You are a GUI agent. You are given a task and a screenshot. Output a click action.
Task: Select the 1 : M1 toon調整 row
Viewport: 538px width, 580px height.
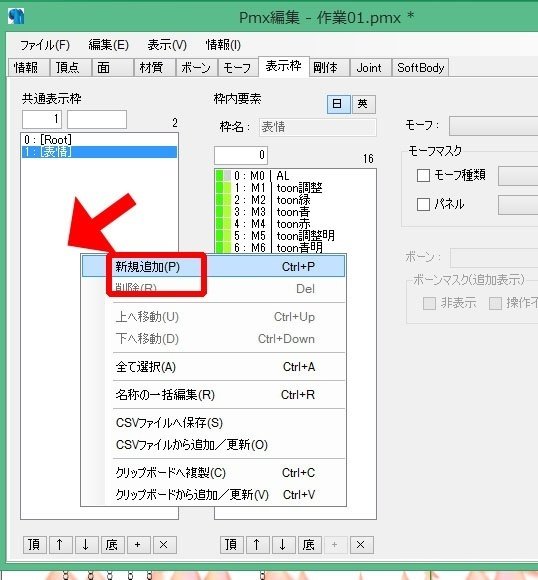click(295, 188)
